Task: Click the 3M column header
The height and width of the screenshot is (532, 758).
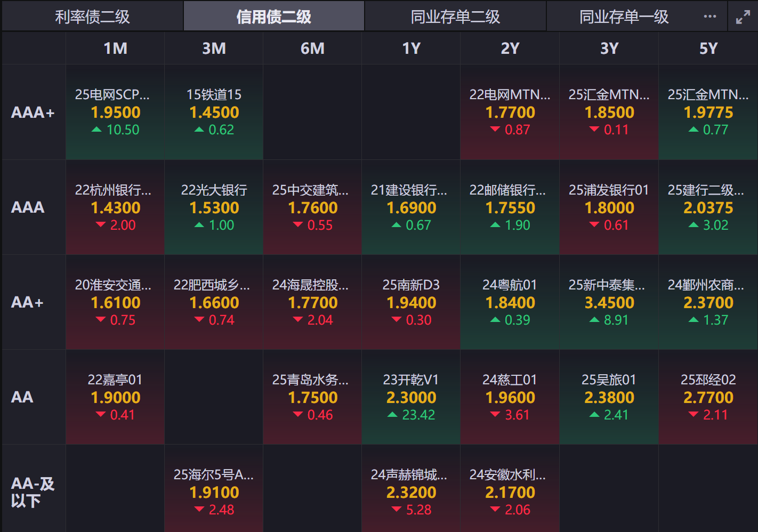Action: coord(214,49)
